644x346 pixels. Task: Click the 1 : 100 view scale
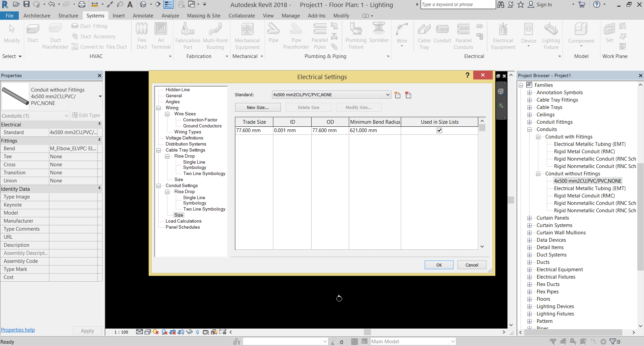tap(121, 332)
